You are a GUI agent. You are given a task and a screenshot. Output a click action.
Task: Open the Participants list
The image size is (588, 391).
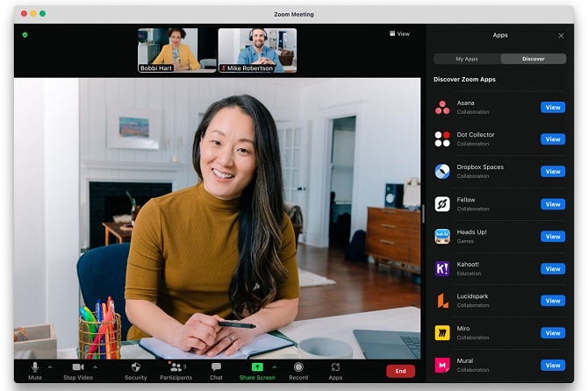[176, 368]
